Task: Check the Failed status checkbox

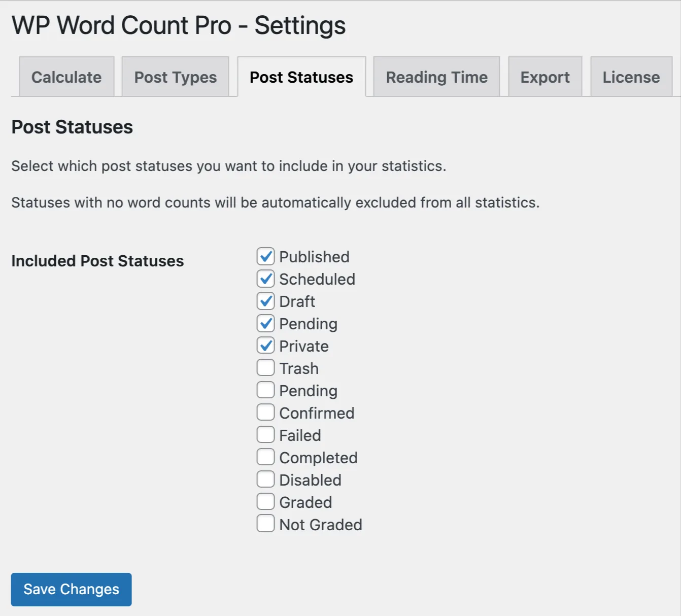Action: 265,434
